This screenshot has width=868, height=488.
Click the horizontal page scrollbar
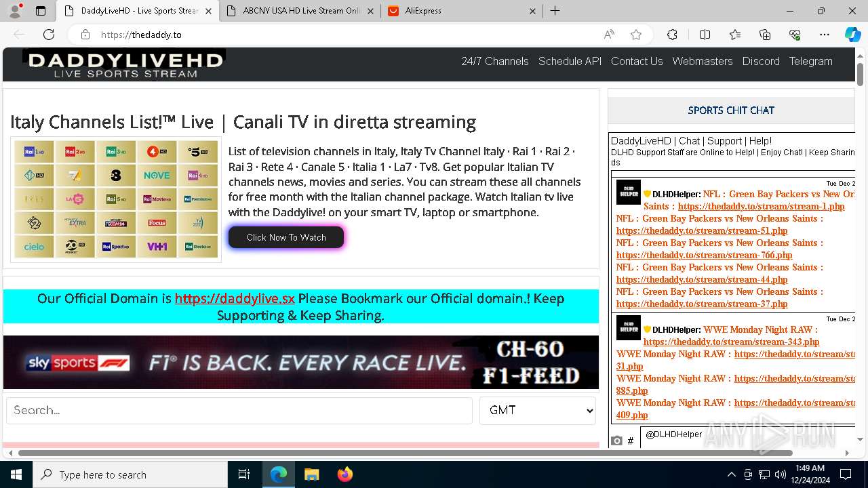point(405,453)
